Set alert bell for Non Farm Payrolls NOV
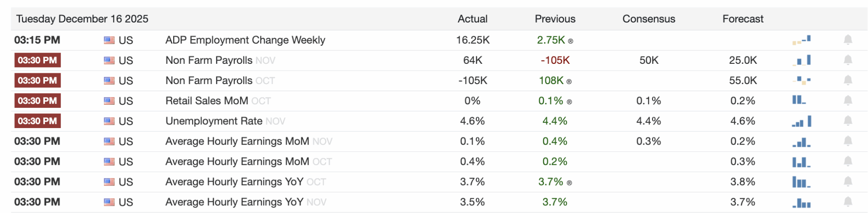This screenshot has height=213, width=868. 848,60
